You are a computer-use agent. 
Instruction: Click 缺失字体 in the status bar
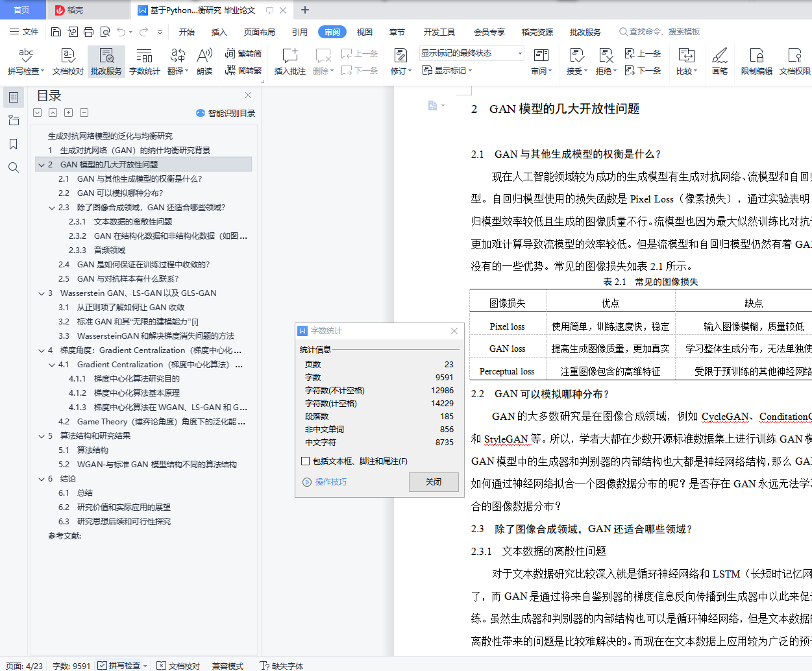pos(282,666)
